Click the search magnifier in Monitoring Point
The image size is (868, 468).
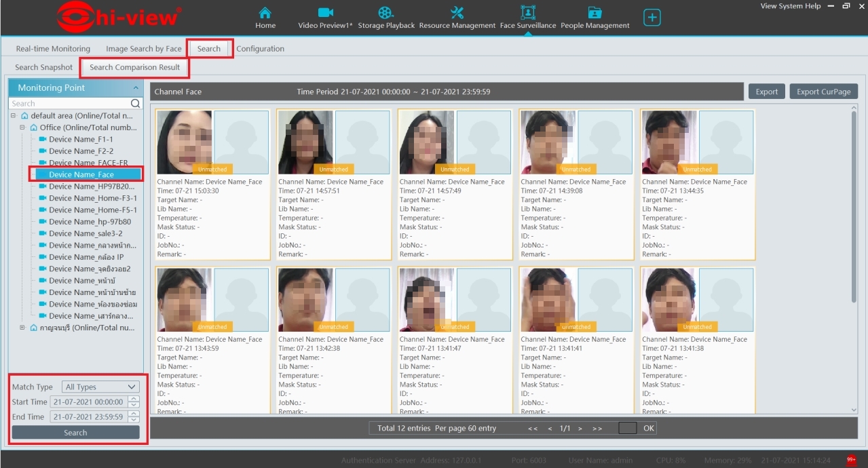click(136, 104)
